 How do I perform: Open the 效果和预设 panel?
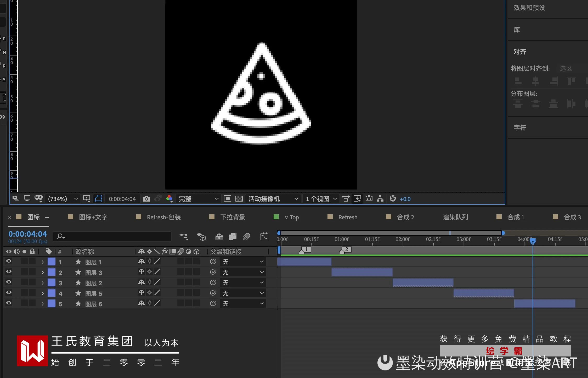coord(529,8)
